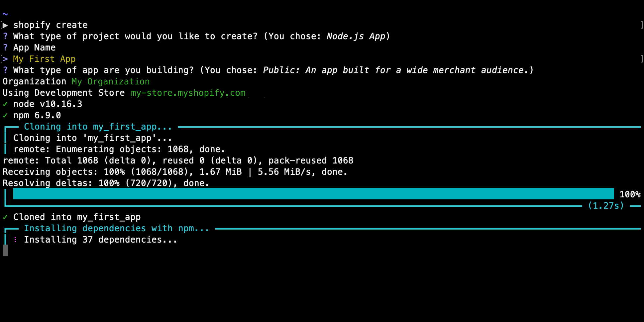Click the arrow marker beside My First App
The height and width of the screenshot is (322, 644).
(5, 59)
